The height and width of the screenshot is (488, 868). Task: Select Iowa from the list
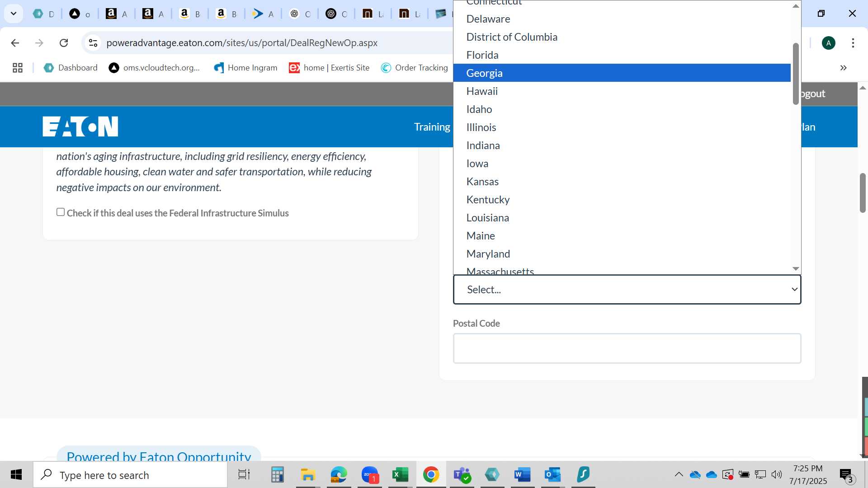pos(622,164)
